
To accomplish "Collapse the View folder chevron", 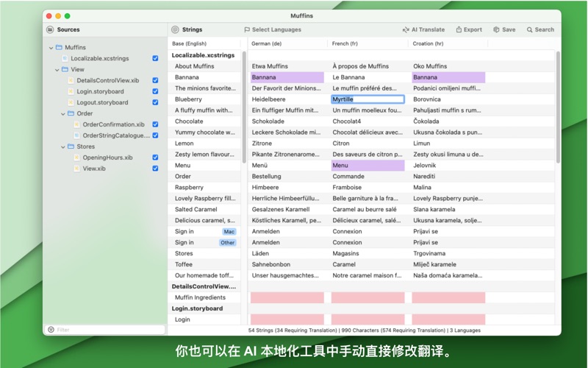I will 57,70.
